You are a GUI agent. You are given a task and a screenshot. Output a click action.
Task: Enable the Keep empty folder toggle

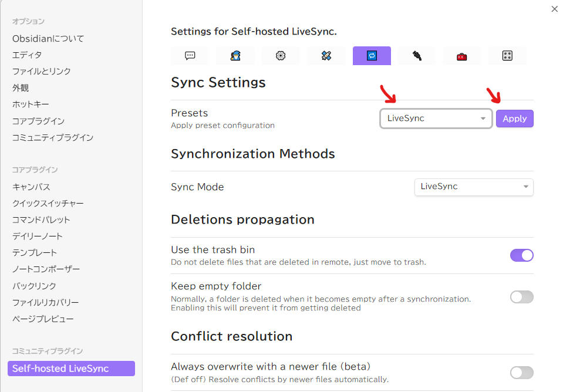point(521,297)
